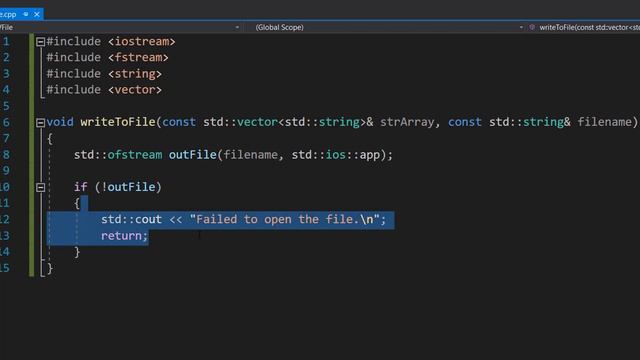Click the "return;" statement on line 13
Viewport: 640px width, 360px height.
pos(124,236)
